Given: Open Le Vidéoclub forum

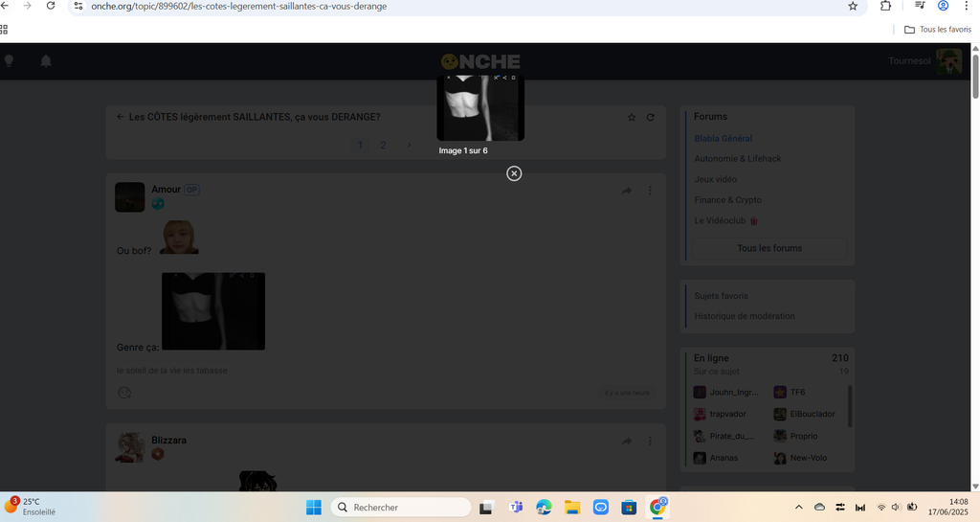Looking at the screenshot, I should point(725,220).
